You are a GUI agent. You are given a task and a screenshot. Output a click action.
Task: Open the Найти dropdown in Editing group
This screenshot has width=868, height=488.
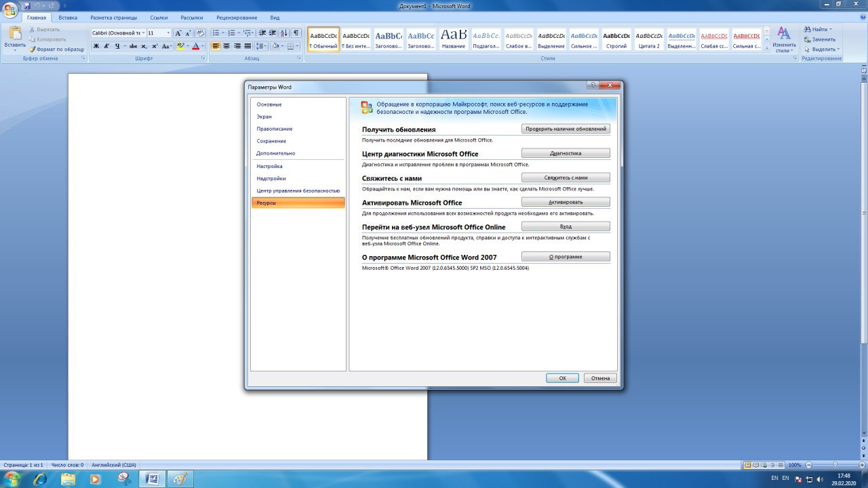818,29
